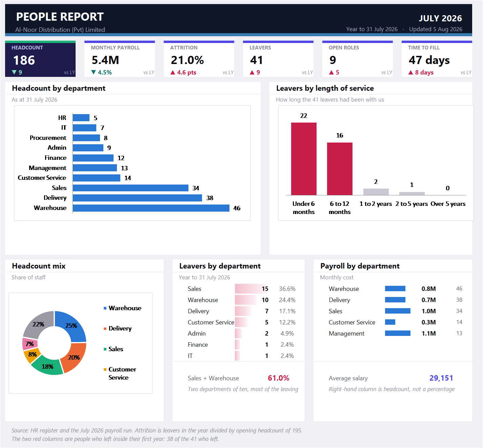Click the blue Warehouse legend swatch in Headcount mix
Image resolution: width=483 pixels, height=448 pixels.
tap(105, 308)
